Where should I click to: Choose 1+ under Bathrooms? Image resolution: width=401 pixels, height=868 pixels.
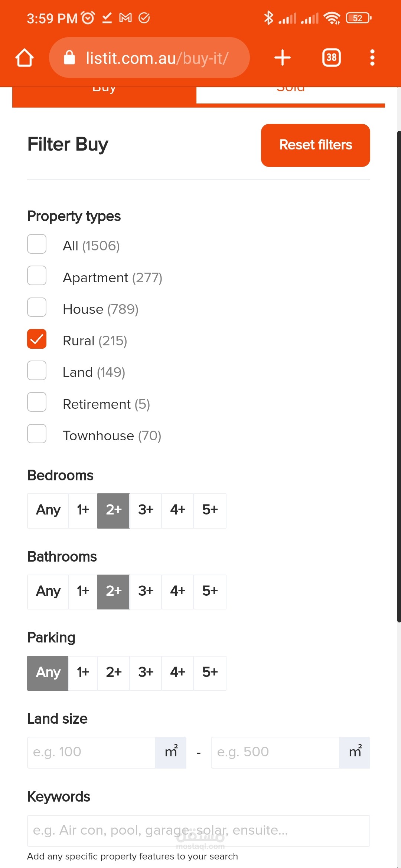pyautogui.click(x=83, y=592)
